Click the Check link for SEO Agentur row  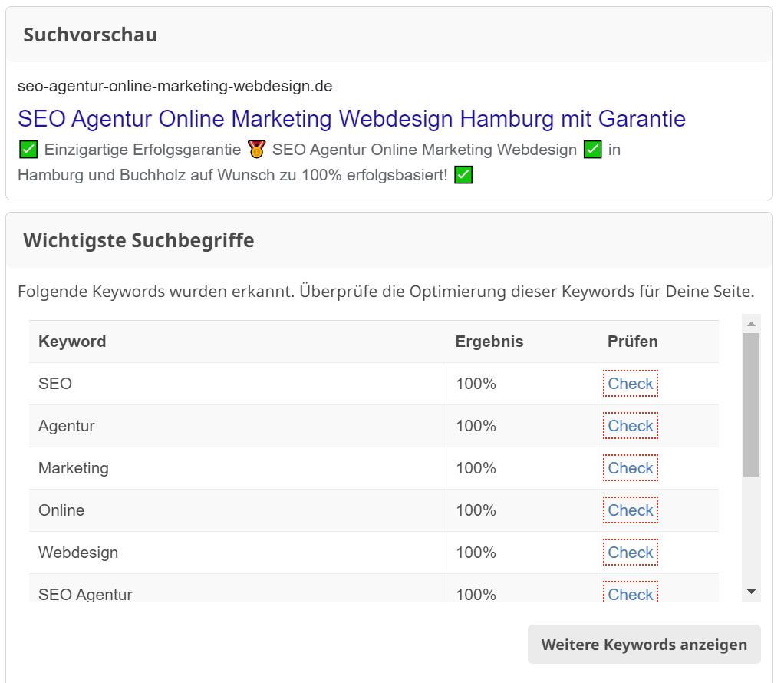tap(631, 592)
